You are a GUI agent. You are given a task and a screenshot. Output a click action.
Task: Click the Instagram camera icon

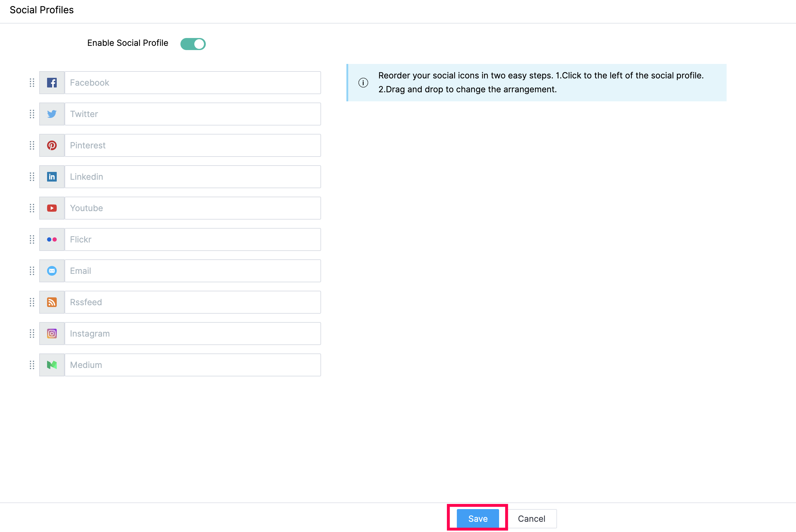click(52, 334)
